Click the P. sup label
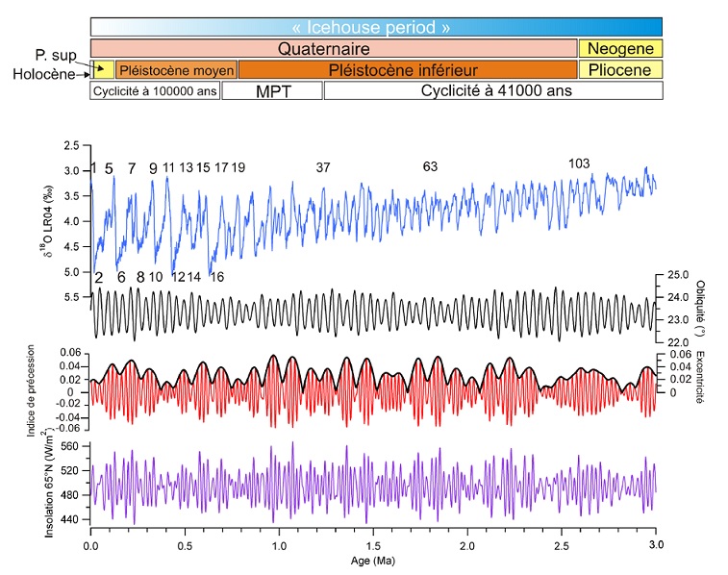This screenshot has height=575, width=728. tap(56, 55)
